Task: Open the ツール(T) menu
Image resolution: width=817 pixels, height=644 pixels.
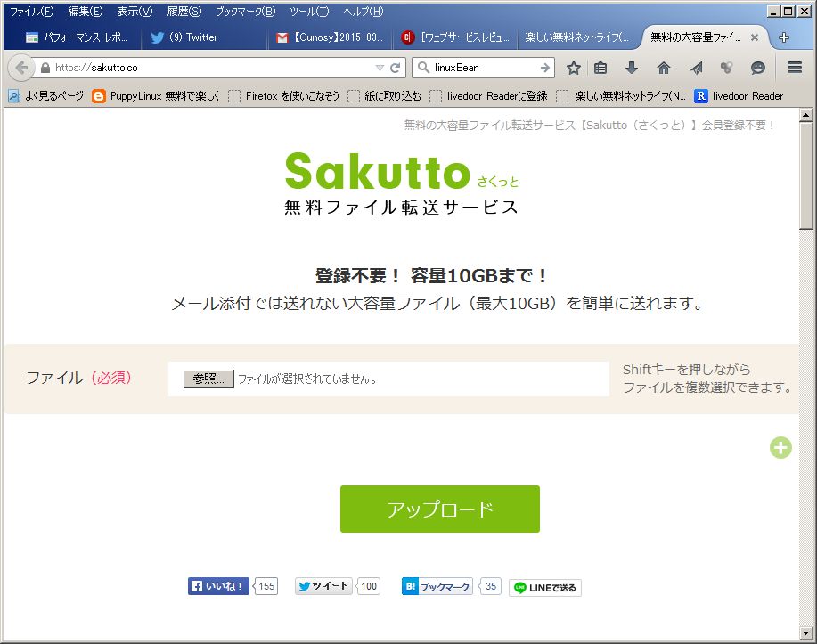Action: [309, 11]
